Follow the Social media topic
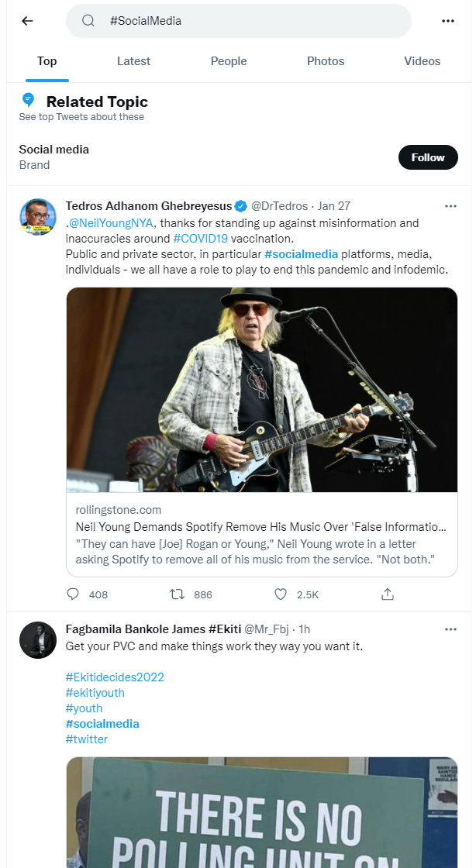Screen dimensions: 476x868 coord(428,157)
